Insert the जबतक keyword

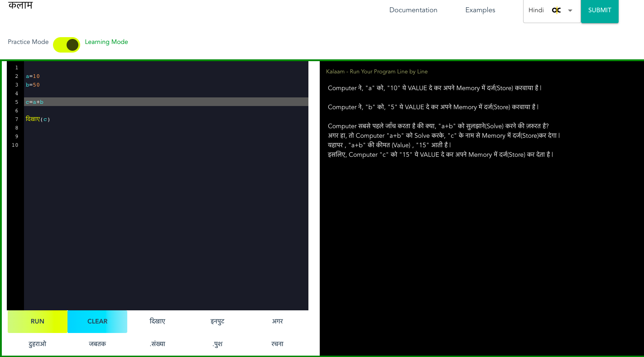click(x=97, y=344)
